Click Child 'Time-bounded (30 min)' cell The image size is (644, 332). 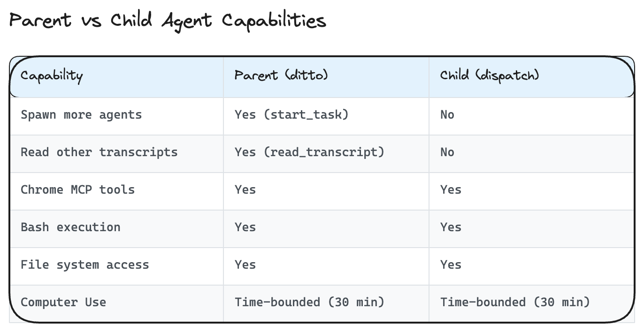click(515, 302)
